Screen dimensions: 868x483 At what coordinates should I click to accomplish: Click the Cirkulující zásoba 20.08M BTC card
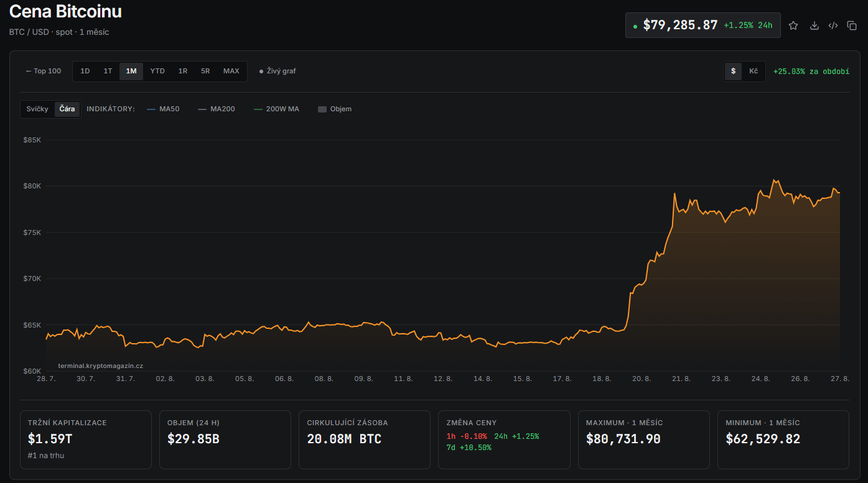coord(365,439)
